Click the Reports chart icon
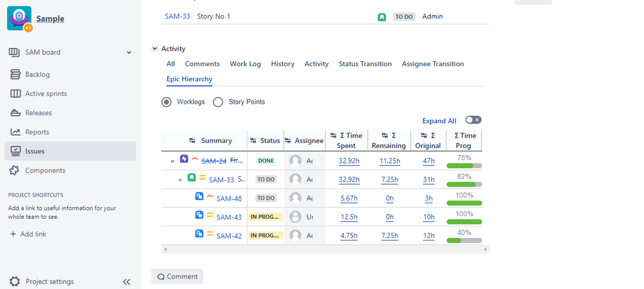 [x=15, y=132]
